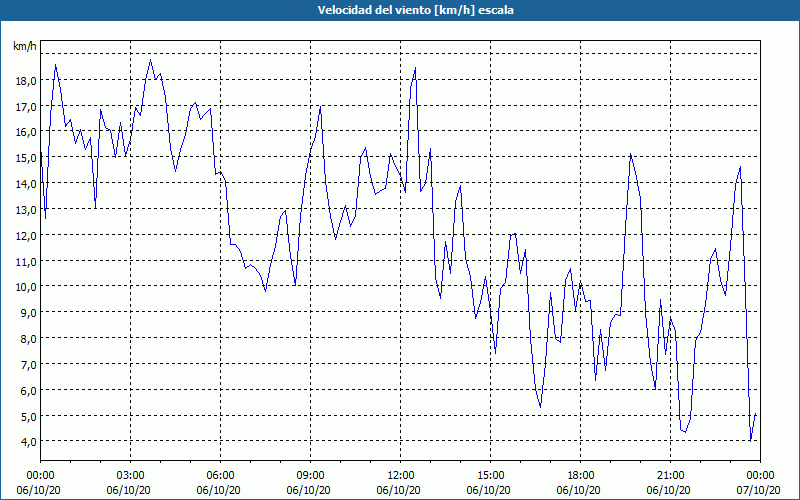Select the 16,0 y-axis label
This screenshot has height=500, width=800.
point(28,132)
